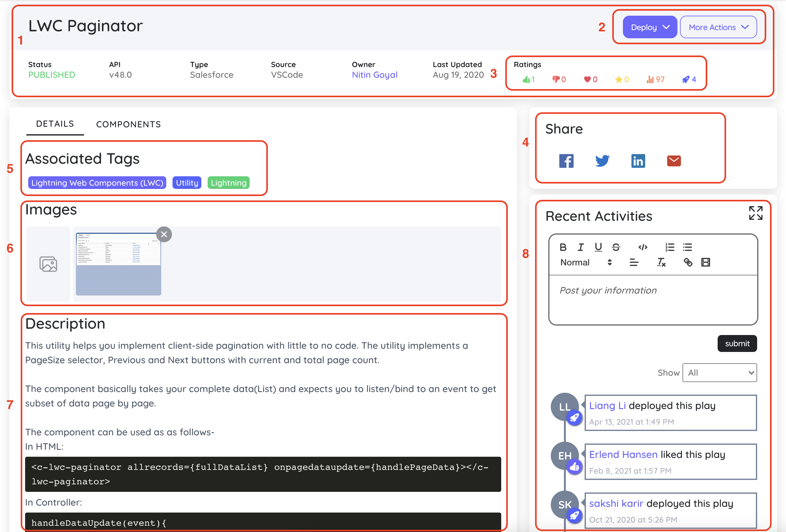Toggle underline formatting in editor

point(598,247)
